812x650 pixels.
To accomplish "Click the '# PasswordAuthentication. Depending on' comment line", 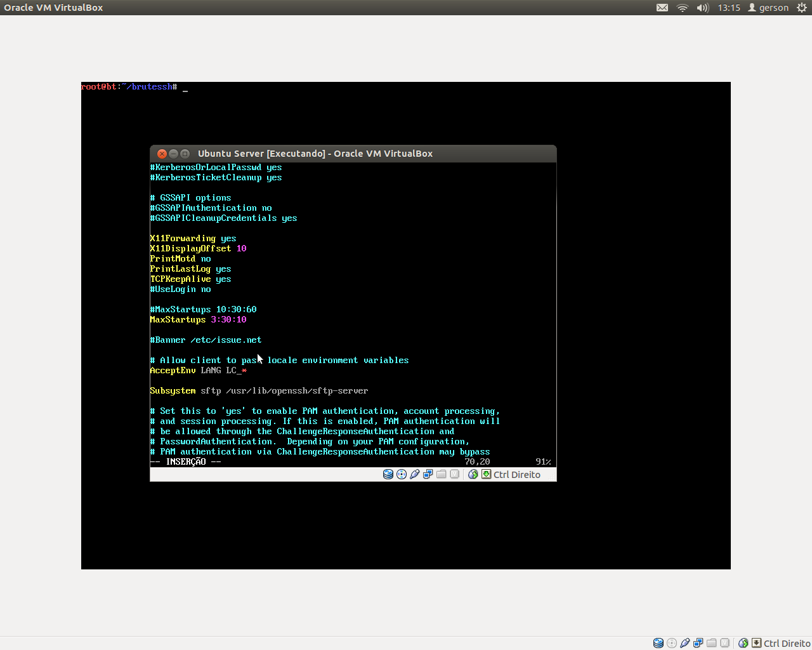I will 310,442.
